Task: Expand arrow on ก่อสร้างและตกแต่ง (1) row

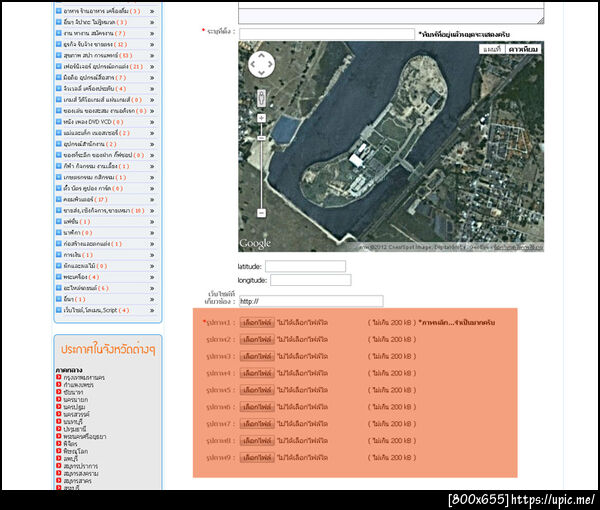Action: click(152, 244)
